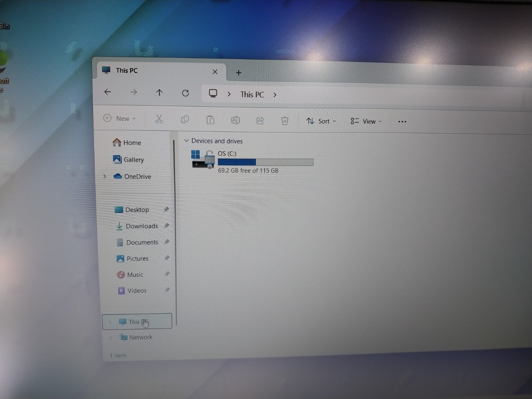The height and width of the screenshot is (399, 532).
Task: Click This PC in the address breadcrumb
Action: [252, 94]
